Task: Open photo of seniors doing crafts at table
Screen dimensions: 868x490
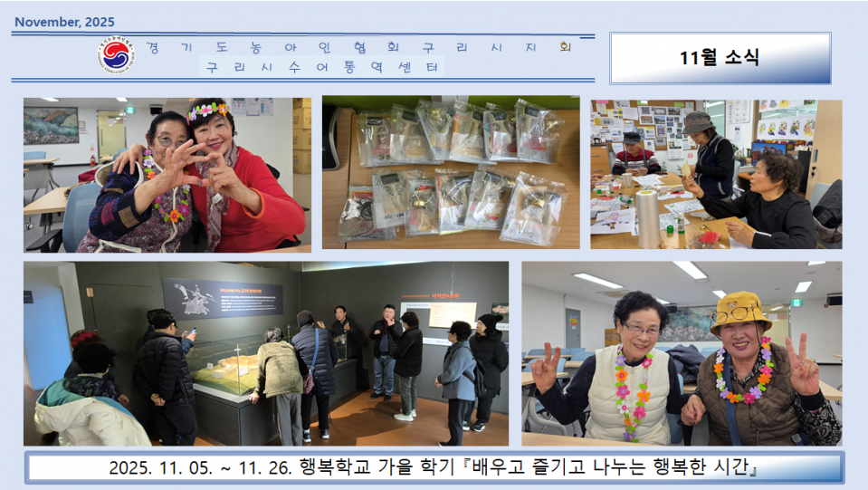Action: pos(716,175)
